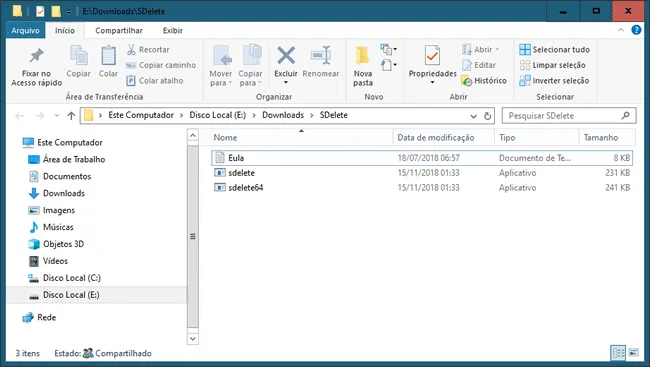The width and height of the screenshot is (650, 367).
Task: Open Propriedades checkmark icon
Action: click(x=432, y=56)
